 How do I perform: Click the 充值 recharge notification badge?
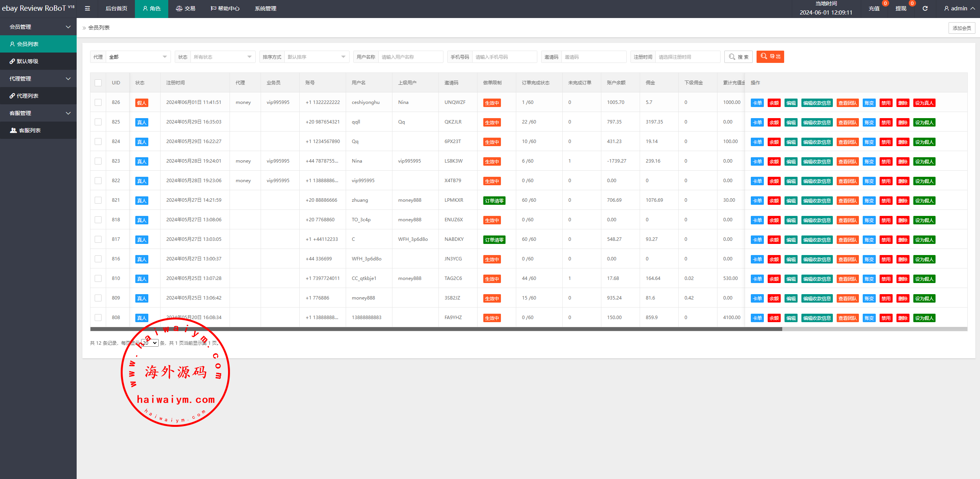[x=885, y=3]
